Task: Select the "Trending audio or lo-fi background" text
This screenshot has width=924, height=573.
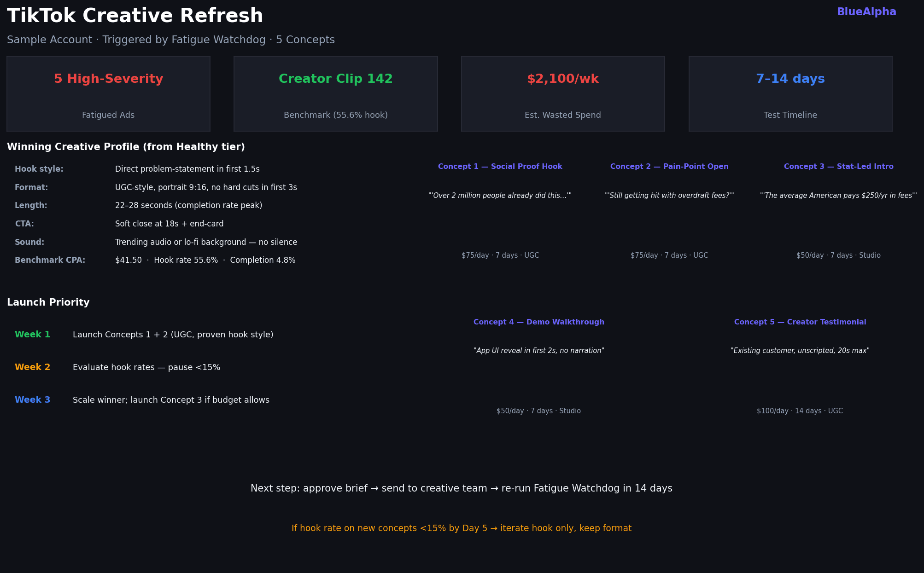Action: pyautogui.click(x=206, y=243)
